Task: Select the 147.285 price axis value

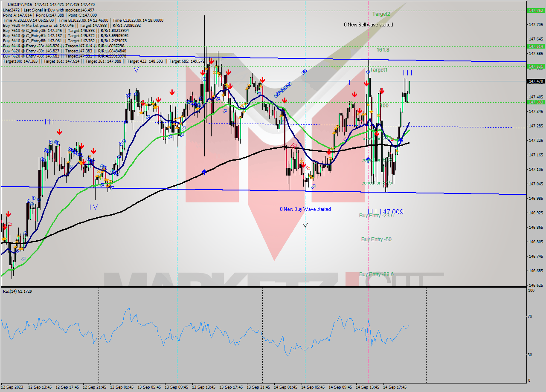Action: [536, 126]
